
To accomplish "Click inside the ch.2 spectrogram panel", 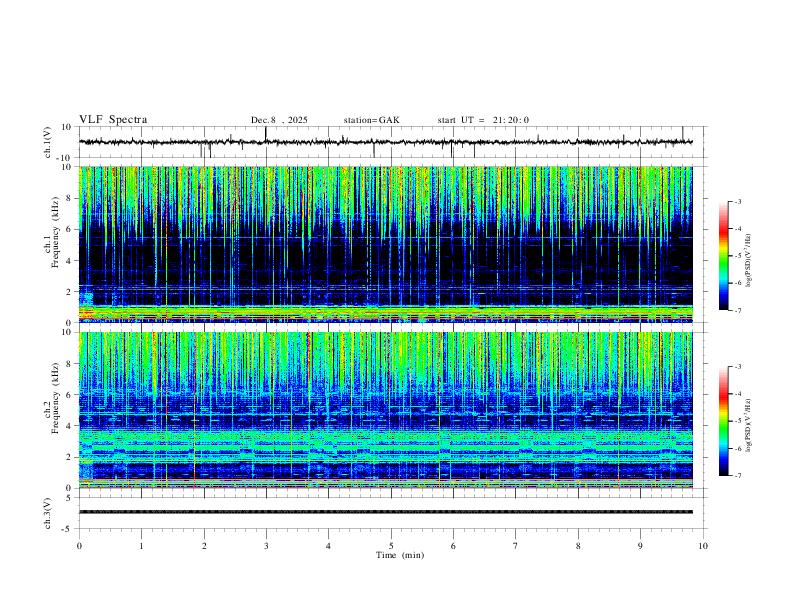I will tap(386, 410).
